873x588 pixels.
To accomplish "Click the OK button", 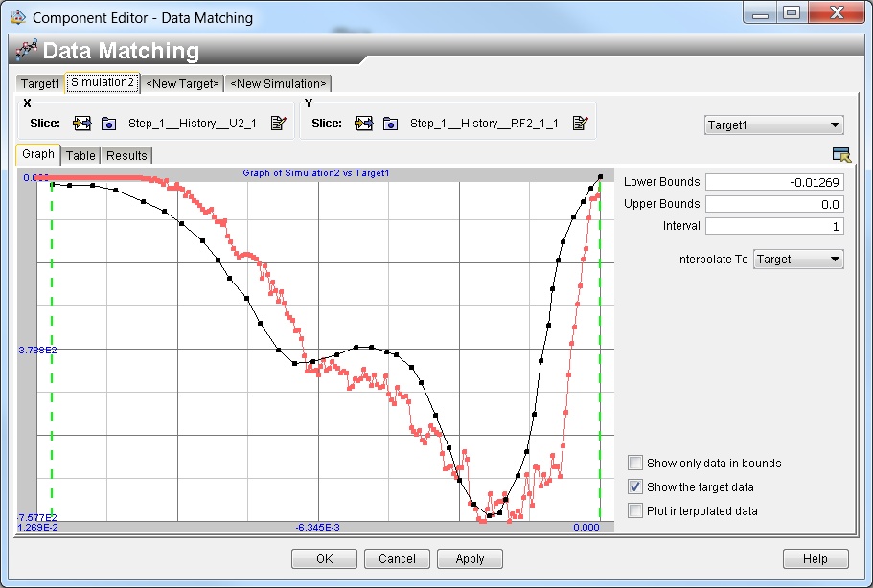I will pyautogui.click(x=324, y=559).
